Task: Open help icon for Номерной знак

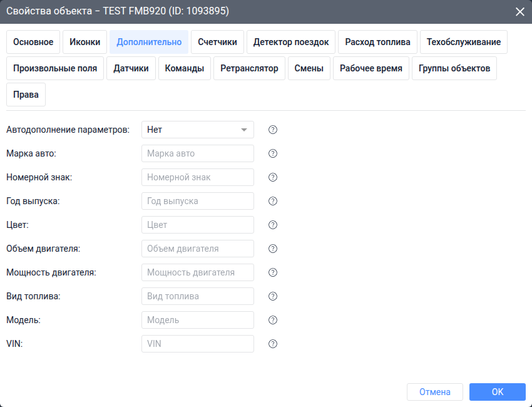Action: pos(273,177)
